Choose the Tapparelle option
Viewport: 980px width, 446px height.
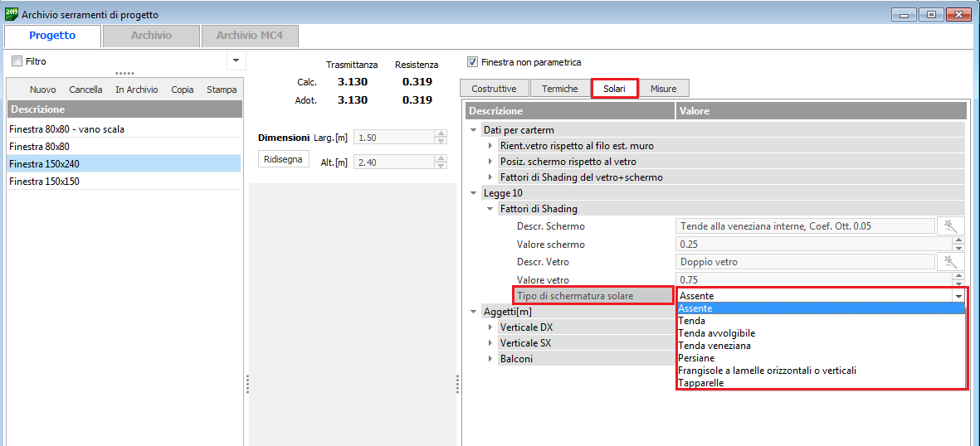click(x=701, y=383)
